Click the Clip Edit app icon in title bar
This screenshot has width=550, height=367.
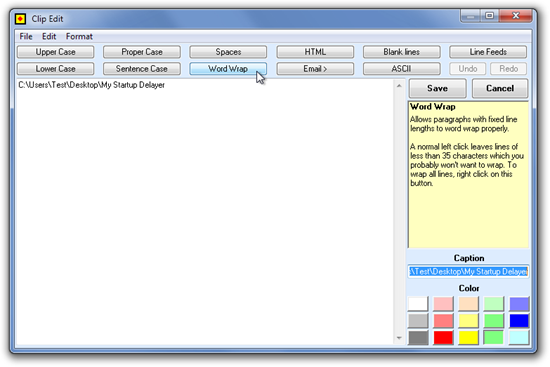20,19
